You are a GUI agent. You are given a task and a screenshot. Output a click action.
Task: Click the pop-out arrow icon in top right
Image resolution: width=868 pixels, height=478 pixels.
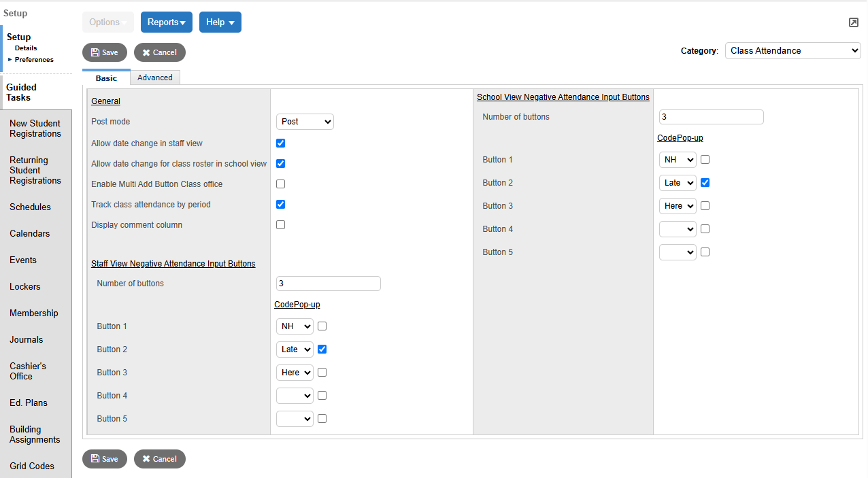[853, 22]
